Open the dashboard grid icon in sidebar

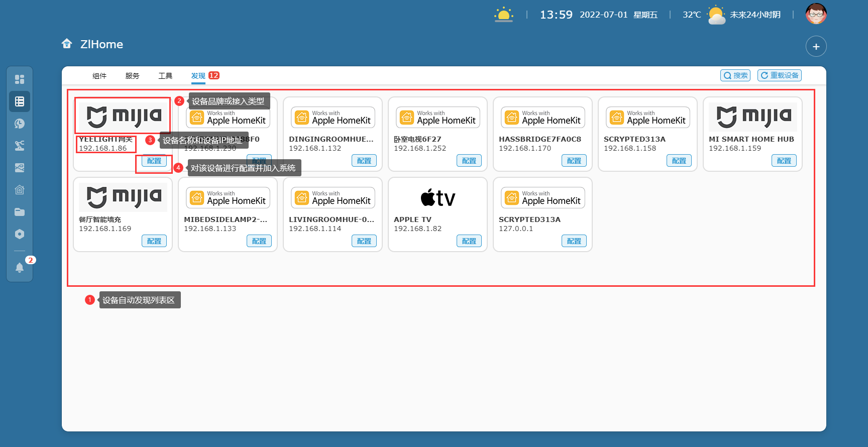[x=20, y=79]
